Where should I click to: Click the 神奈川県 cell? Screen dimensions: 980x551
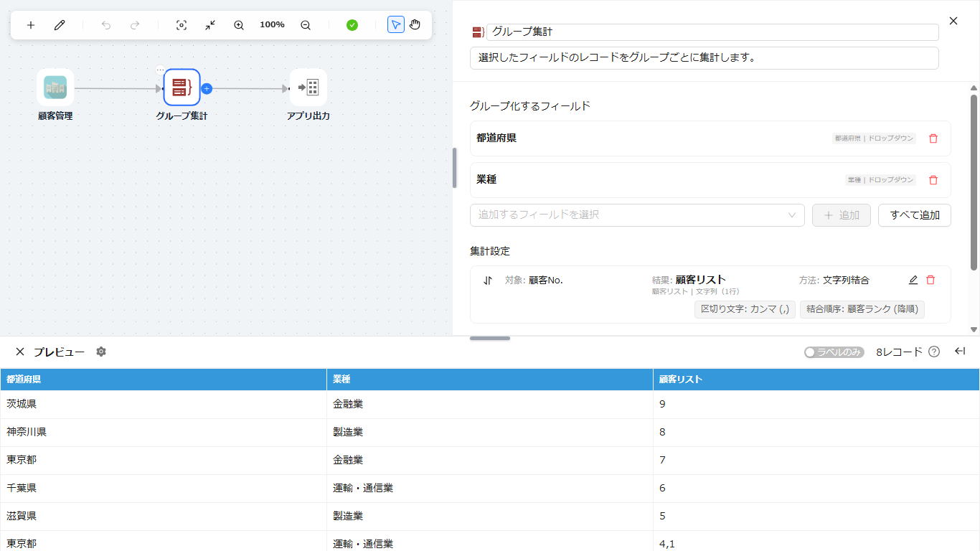pyautogui.click(x=164, y=433)
